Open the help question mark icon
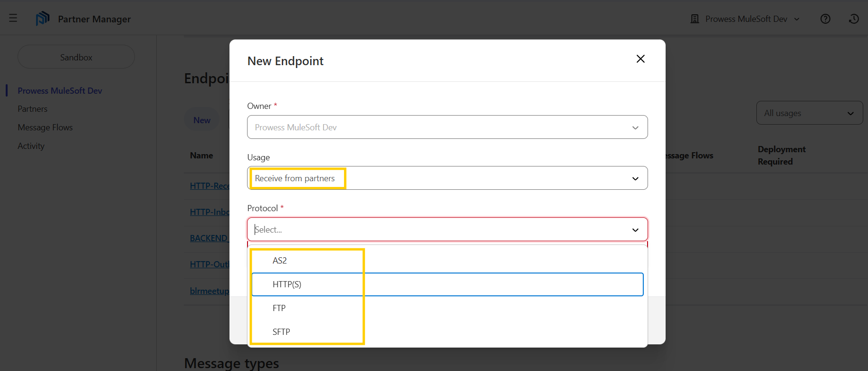 (x=825, y=19)
